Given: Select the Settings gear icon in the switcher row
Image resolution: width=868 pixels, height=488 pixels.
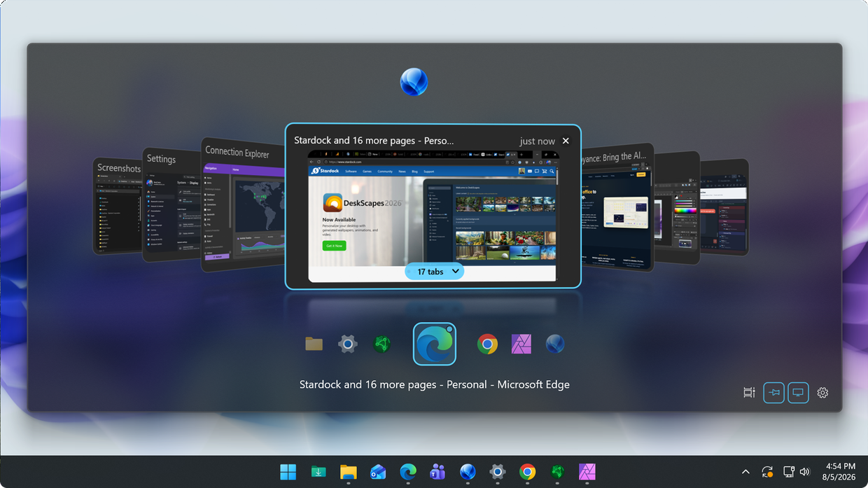Looking at the screenshot, I should 348,344.
